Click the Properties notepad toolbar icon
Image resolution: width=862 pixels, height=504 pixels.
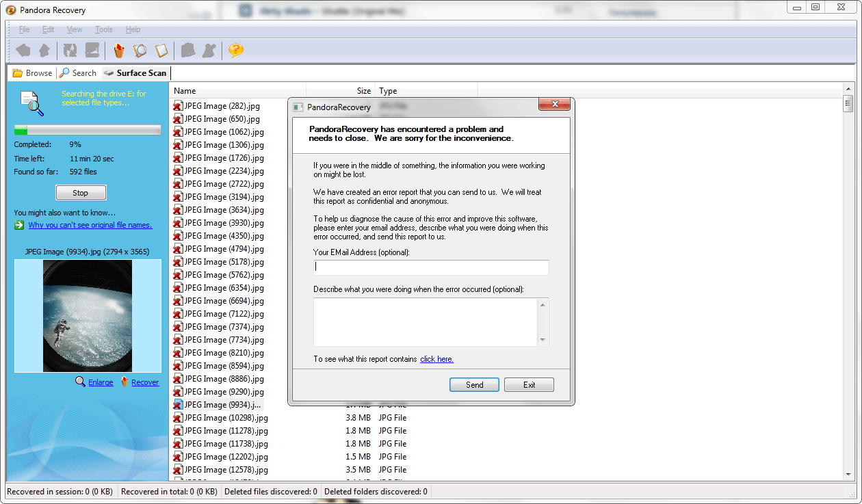[161, 50]
